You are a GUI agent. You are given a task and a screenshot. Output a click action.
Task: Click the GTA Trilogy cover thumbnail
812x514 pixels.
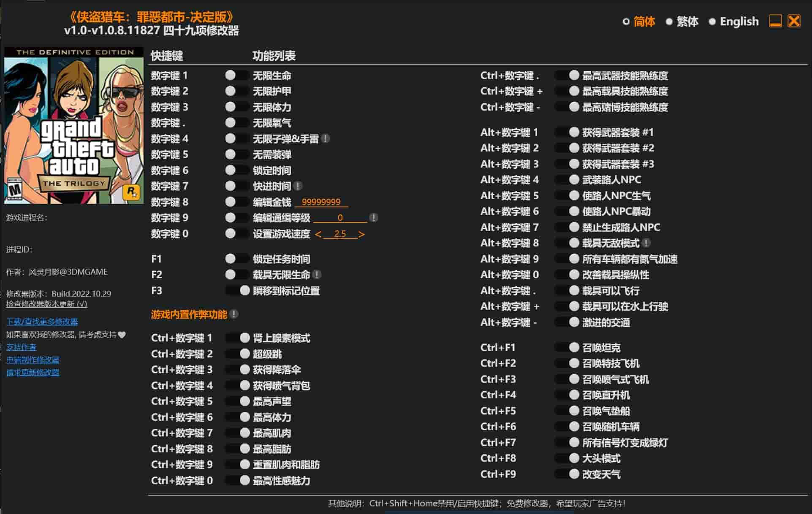pyautogui.click(x=74, y=125)
